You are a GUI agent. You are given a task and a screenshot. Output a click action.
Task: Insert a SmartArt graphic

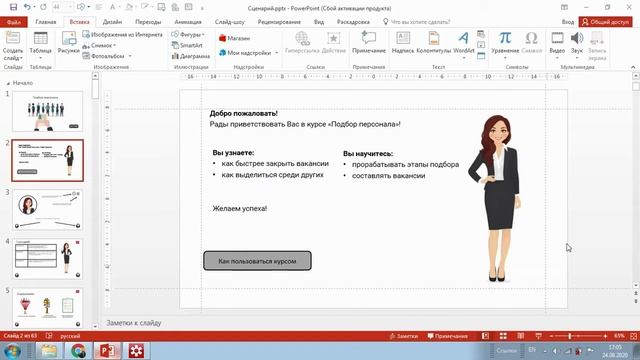[187, 45]
